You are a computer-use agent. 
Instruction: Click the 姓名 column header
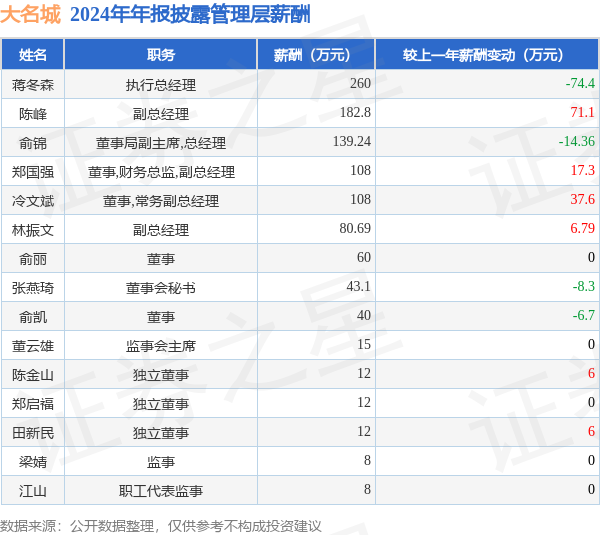pos(33,55)
